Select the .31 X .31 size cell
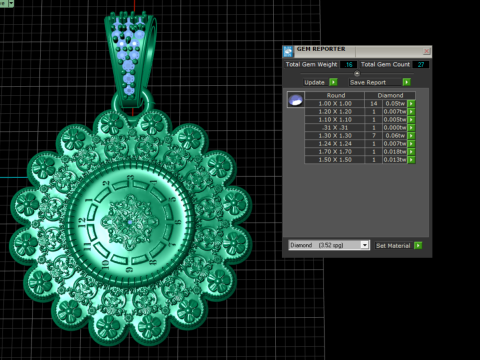Image resolution: width=480 pixels, height=360 pixels. (335, 128)
